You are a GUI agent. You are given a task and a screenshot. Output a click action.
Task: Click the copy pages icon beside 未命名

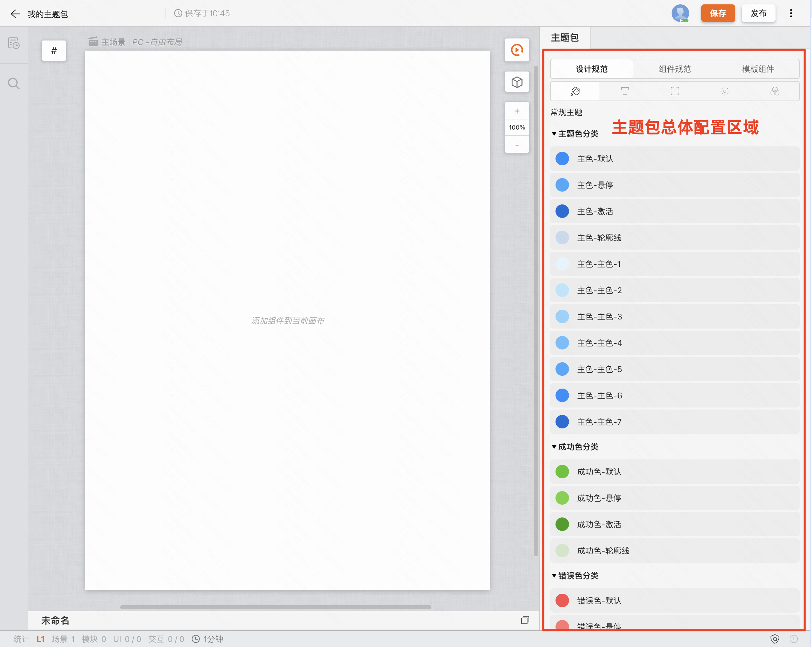point(525,620)
